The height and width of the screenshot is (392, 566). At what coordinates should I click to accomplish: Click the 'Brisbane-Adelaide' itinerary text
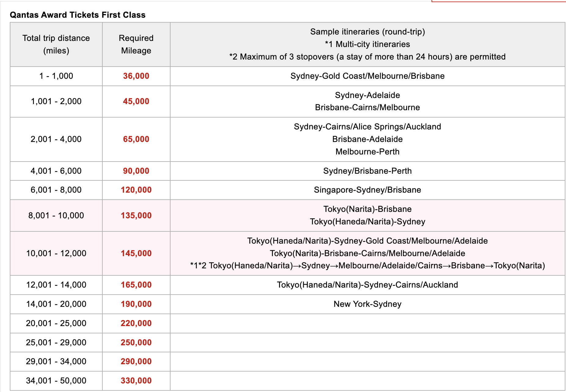click(368, 139)
